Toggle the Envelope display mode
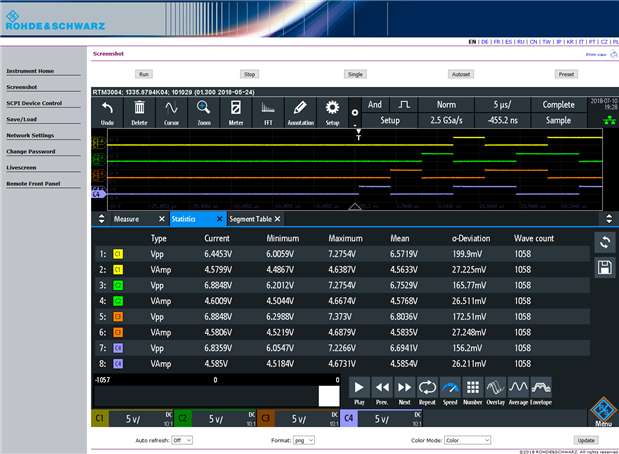This screenshot has height=454, width=619. pos(541,388)
